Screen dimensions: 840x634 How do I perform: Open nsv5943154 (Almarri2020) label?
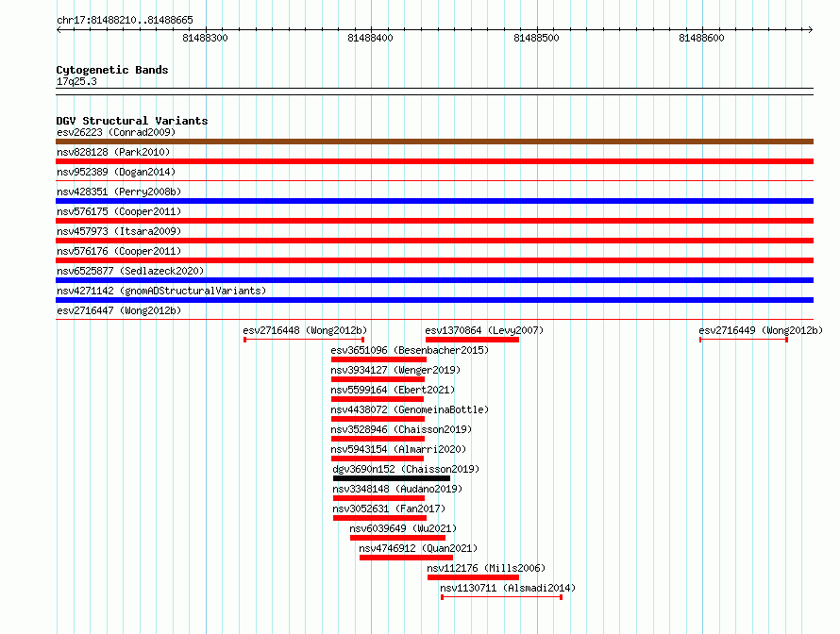(x=398, y=449)
